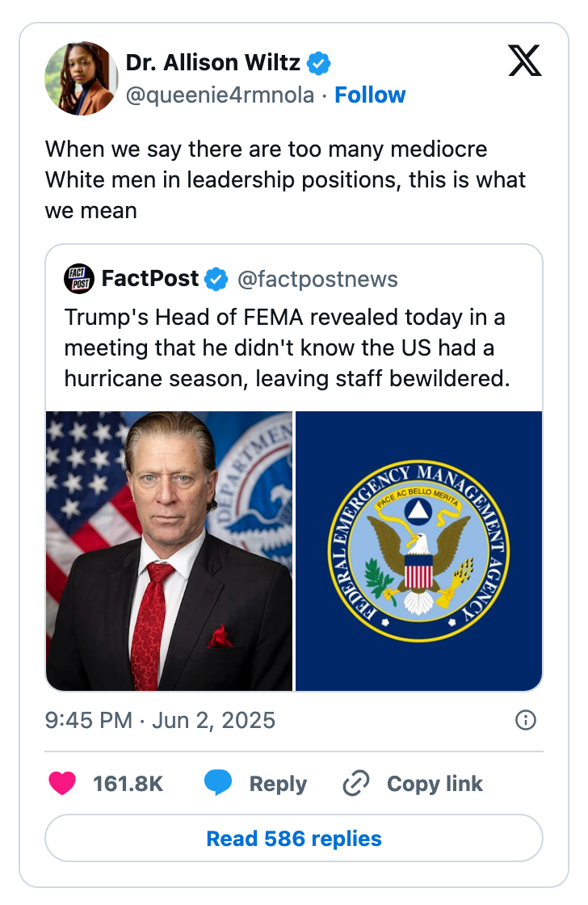Viewport: 588px width, 905px height.
Task: Select the circular FactPost logo avatar
Action: tap(80, 279)
